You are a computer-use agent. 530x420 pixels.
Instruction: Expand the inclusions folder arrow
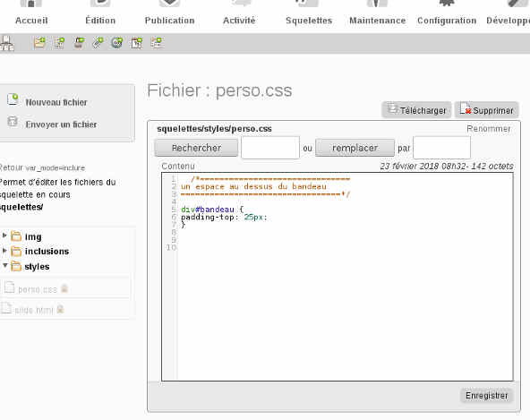(4, 251)
